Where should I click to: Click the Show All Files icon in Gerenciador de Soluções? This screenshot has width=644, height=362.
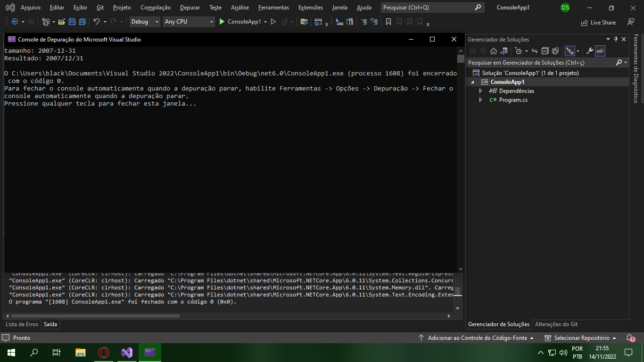[555, 51]
